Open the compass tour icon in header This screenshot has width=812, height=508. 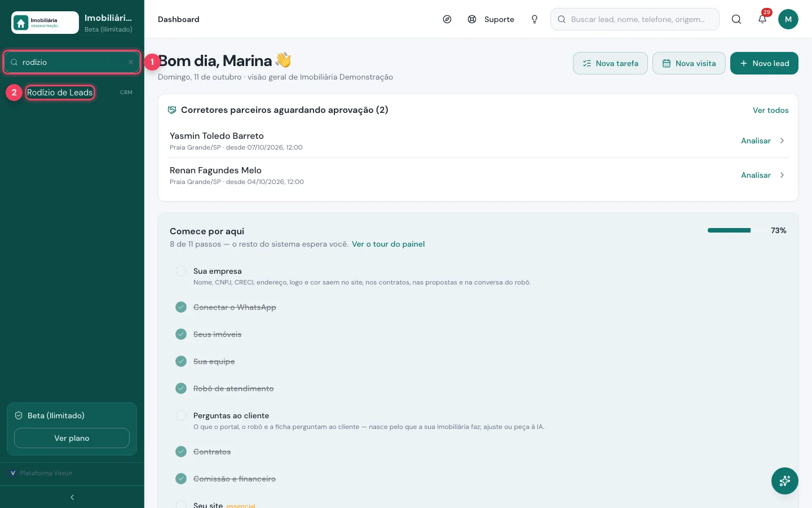point(447,19)
